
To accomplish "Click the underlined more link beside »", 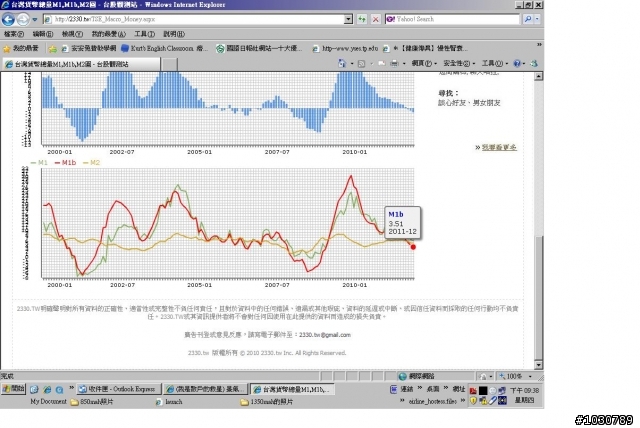I will tap(499, 147).
